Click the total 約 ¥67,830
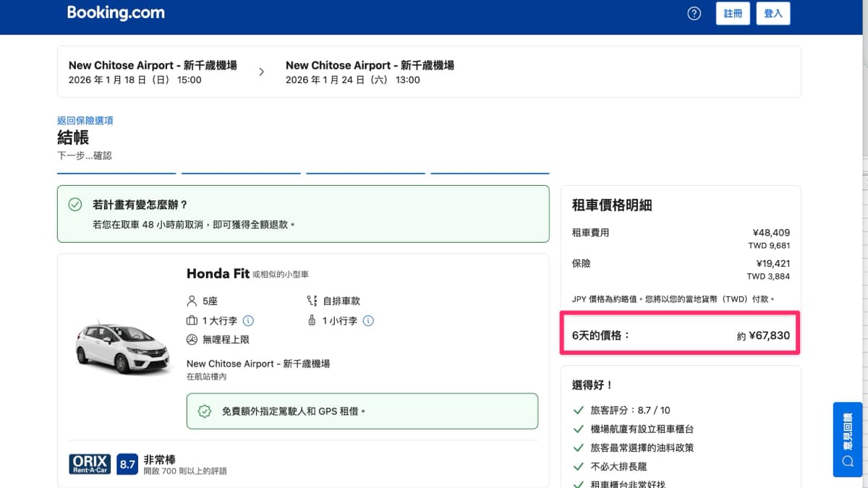Screen dimensions: 868x488 [x=763, y=335]
